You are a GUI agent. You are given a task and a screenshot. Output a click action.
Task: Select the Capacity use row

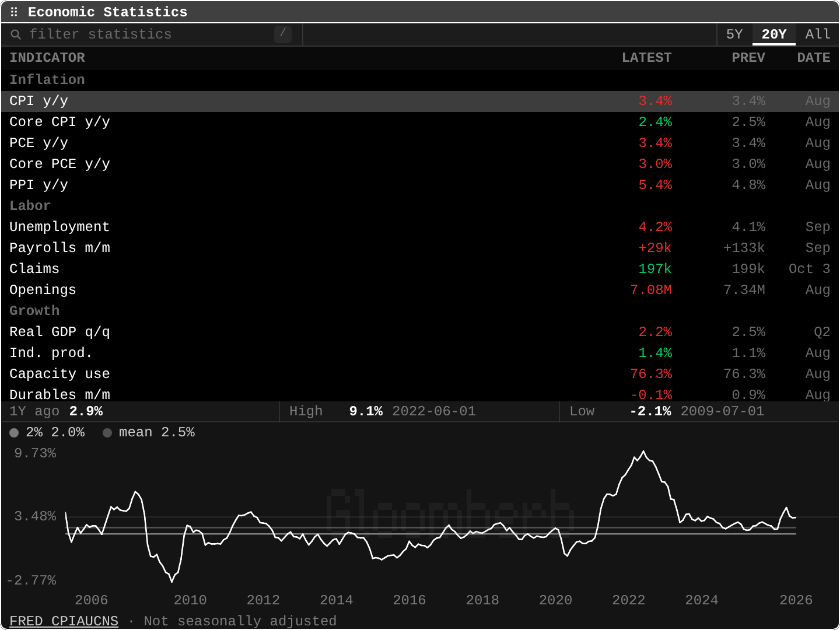point(420,374)
